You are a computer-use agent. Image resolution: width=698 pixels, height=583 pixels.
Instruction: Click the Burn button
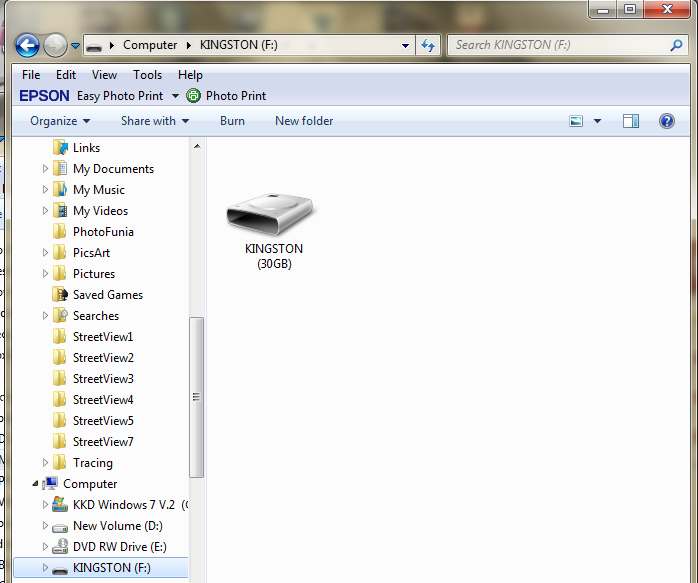pyautogui.click(x=232, y=121)
